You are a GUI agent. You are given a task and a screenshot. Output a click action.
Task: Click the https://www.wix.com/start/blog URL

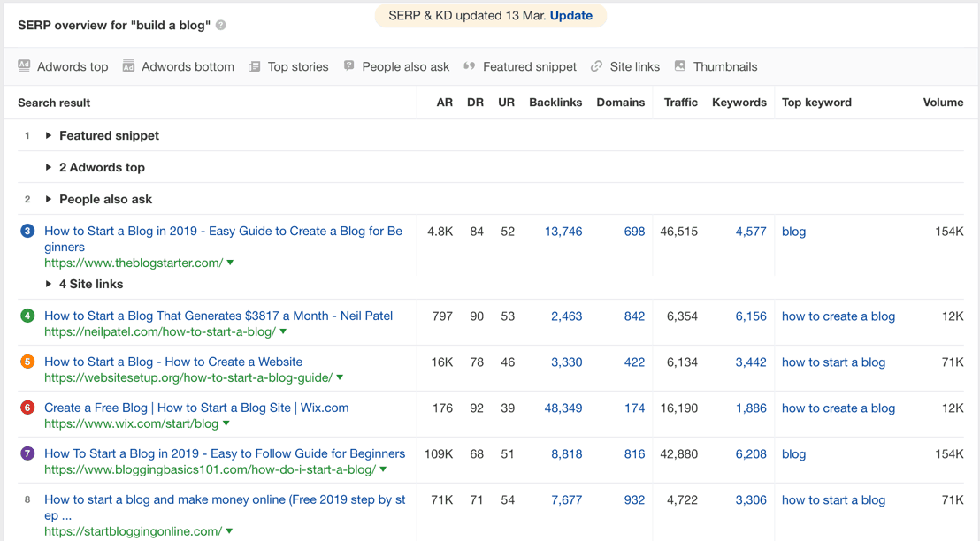click(x=131, y=423)
